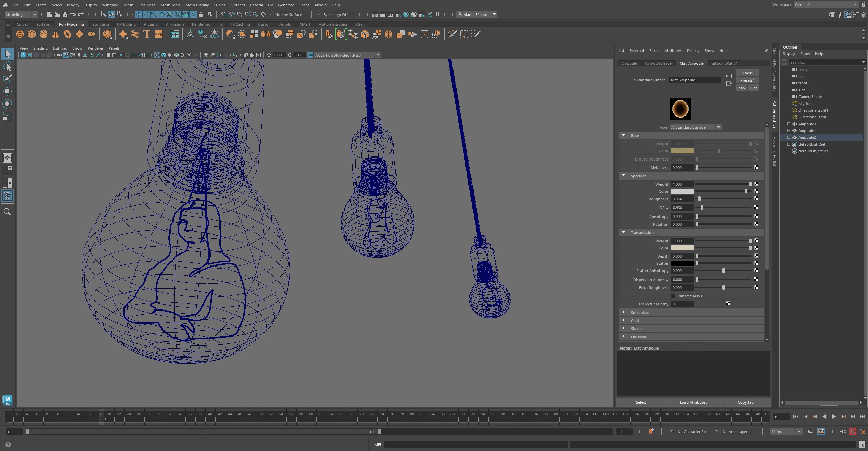This screenshot has height=451, width=868.
Task: Click the Redo arrow icon
Action: (x=81, y=14)
